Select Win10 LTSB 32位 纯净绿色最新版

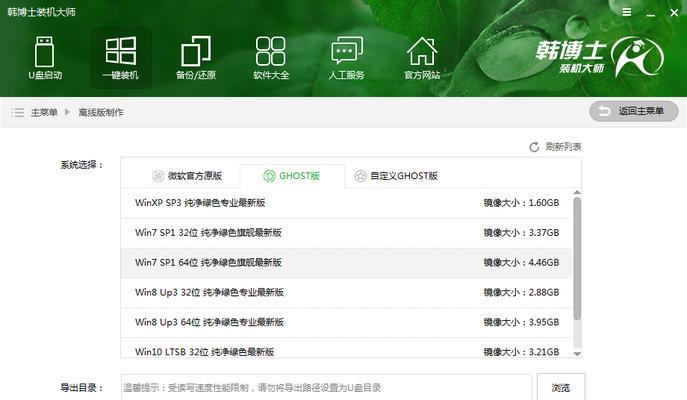coord(347,348)
